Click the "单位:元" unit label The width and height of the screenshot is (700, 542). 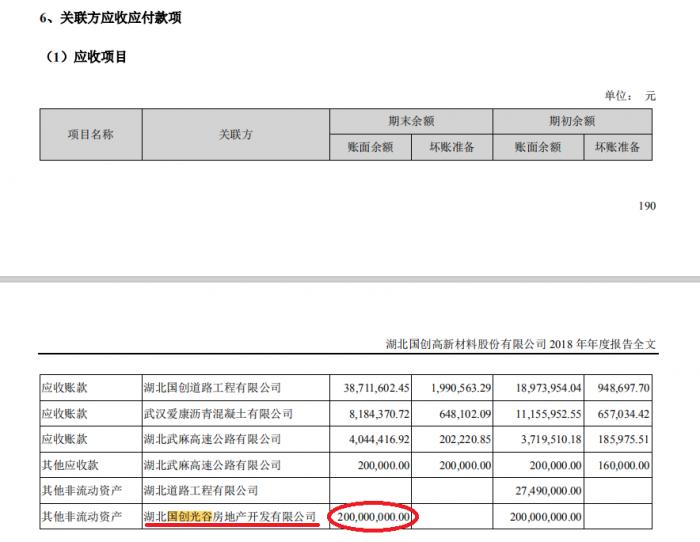(x=630, y=96)
